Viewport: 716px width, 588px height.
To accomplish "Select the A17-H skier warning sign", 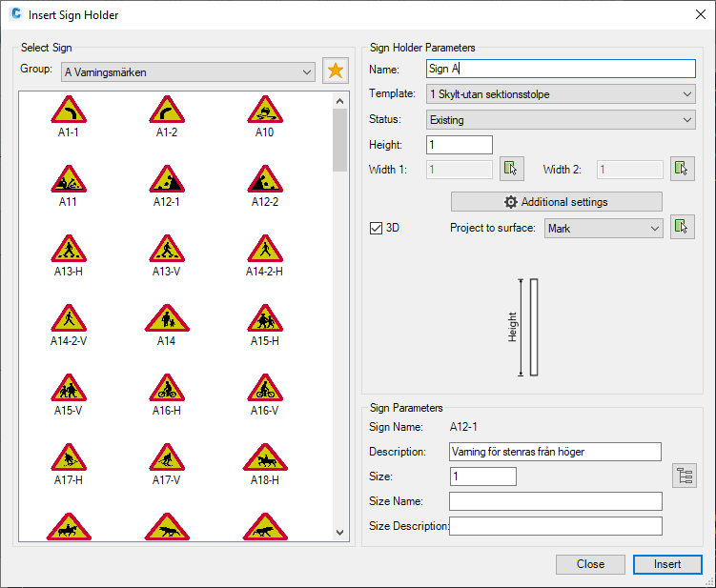I will [69, 464].
